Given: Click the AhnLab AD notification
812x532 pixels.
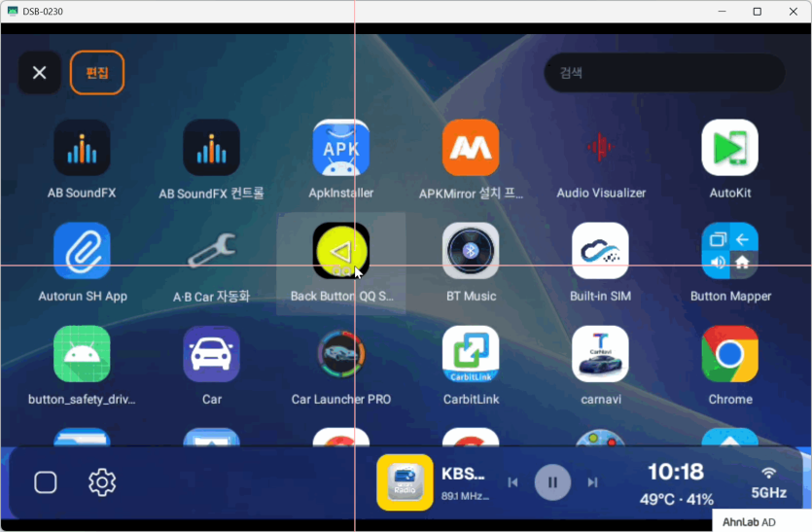Looking at the screenshot, I should [x=762, y=521].
